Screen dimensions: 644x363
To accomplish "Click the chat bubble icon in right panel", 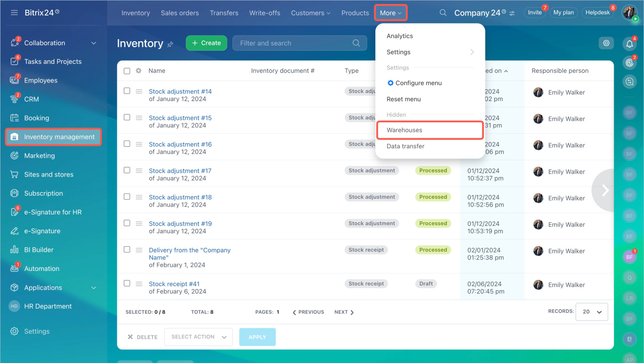I will pos(629,81).
